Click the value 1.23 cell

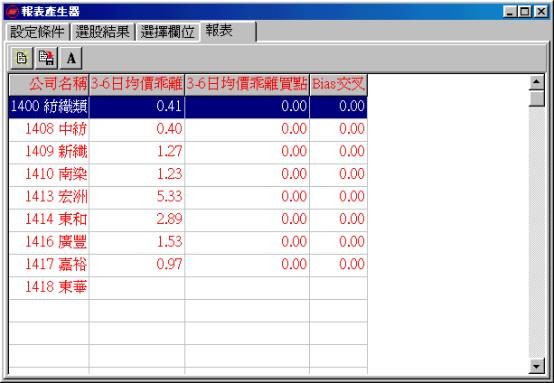[137, 175]
